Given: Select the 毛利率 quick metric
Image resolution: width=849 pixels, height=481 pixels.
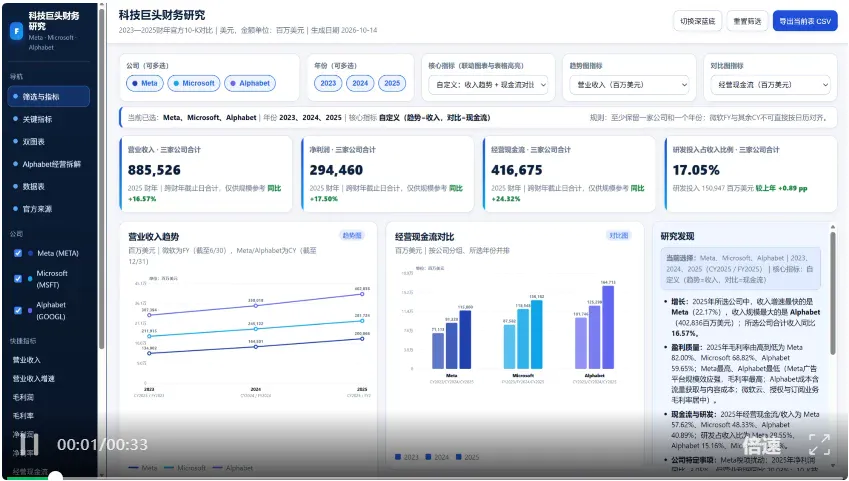Looking at the screenshot, I should pos(23,416).
